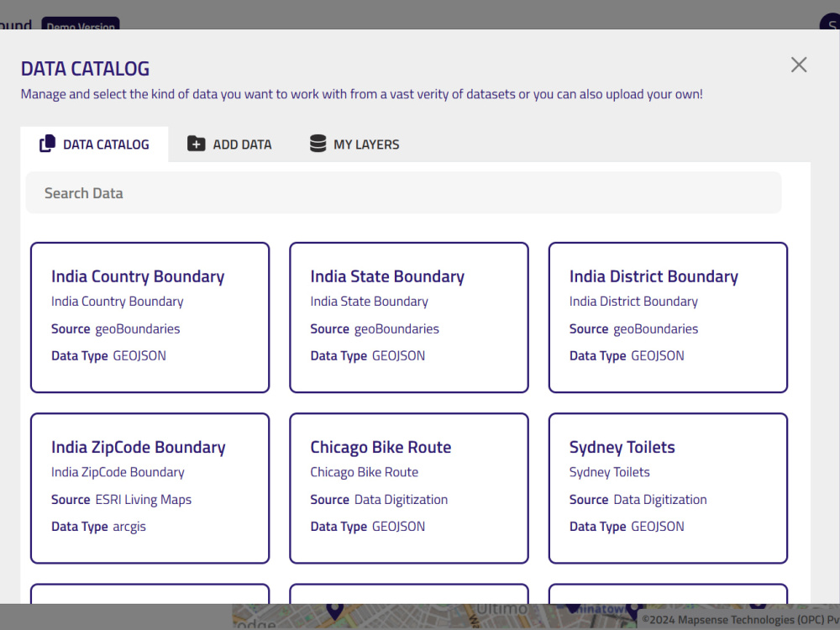Click the Data Catalog tab copy icon
840x630 pixels.
click(x=47, y=144)
